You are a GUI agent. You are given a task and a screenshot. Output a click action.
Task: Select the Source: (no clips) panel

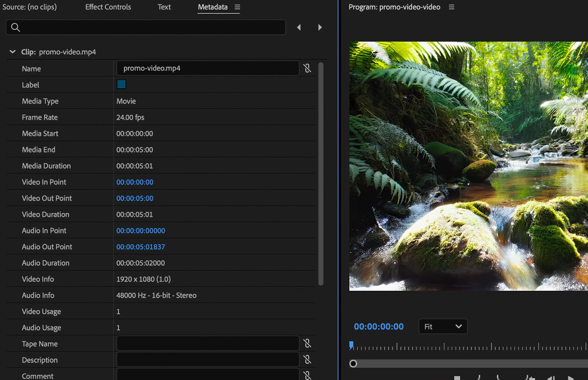click(x=30, y=7)
